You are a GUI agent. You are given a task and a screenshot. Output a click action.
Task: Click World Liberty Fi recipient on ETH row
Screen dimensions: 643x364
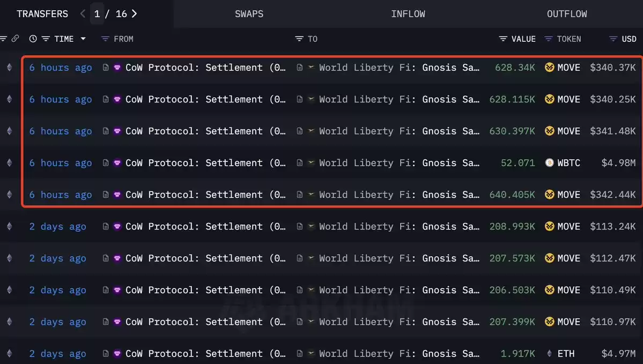[399, 353]
